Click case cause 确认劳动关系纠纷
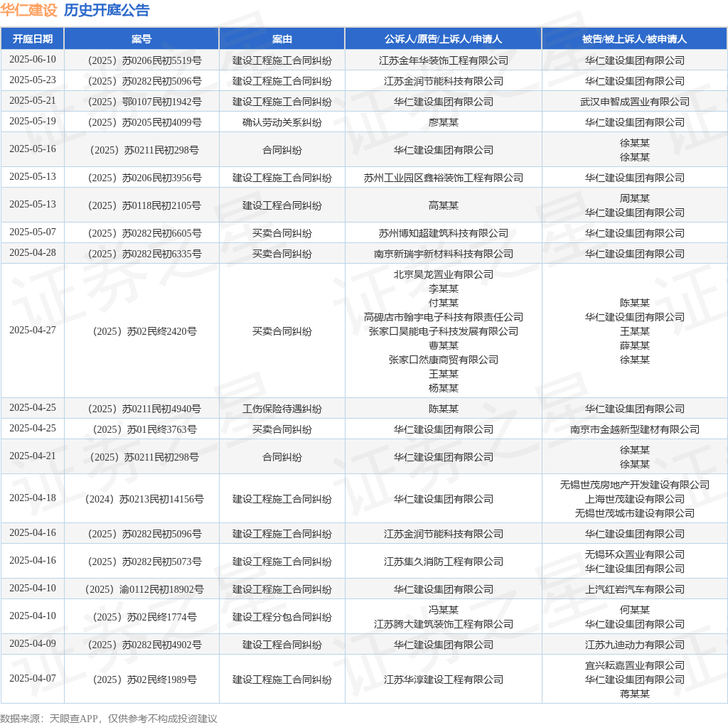 [282, 122]
